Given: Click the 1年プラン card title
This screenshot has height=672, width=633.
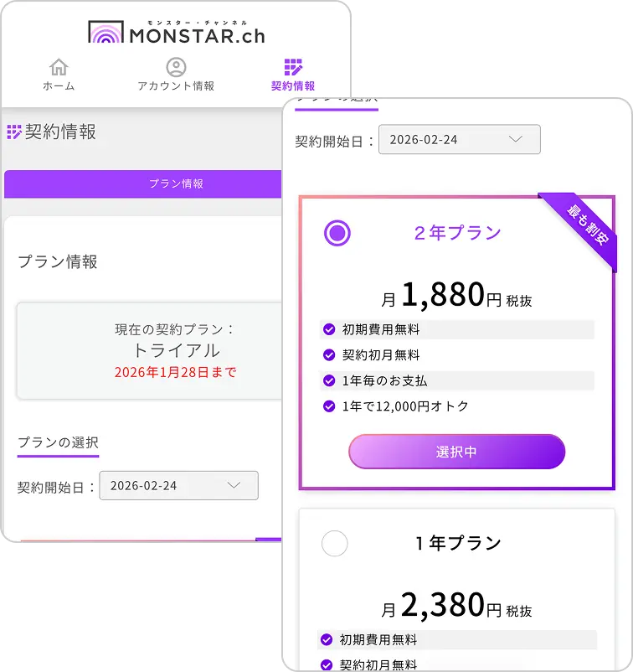Looking at the screenshot, I should click(458, 544).
